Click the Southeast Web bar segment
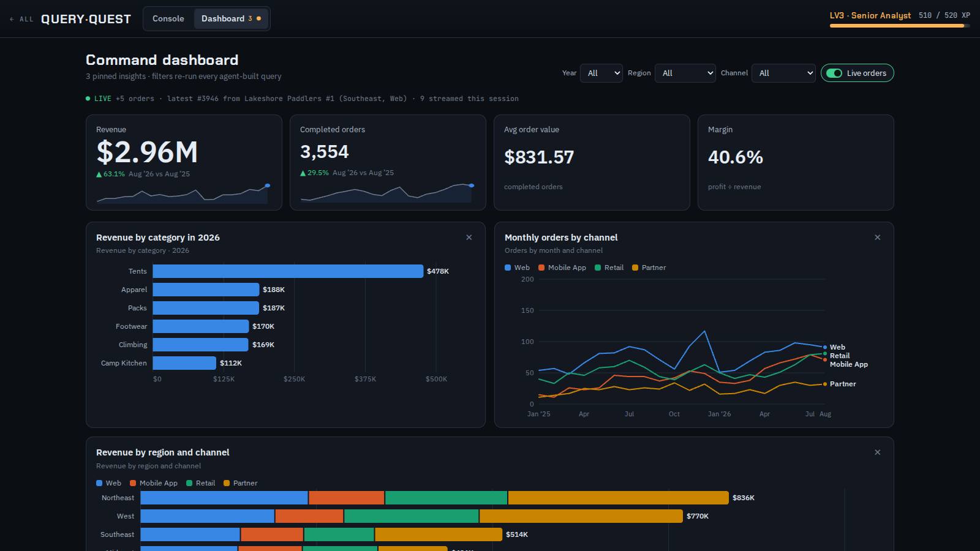This screenshot has width=980, height=551. (190, 534)
